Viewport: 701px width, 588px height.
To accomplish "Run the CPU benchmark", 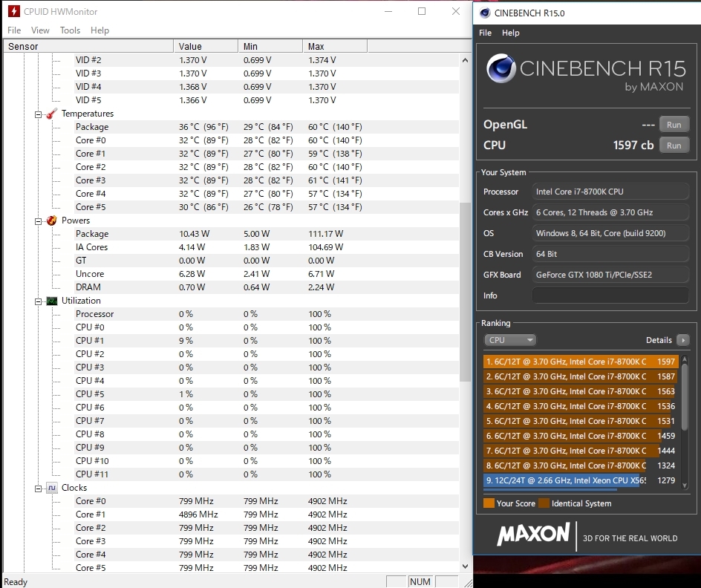I will pos(674,146).
